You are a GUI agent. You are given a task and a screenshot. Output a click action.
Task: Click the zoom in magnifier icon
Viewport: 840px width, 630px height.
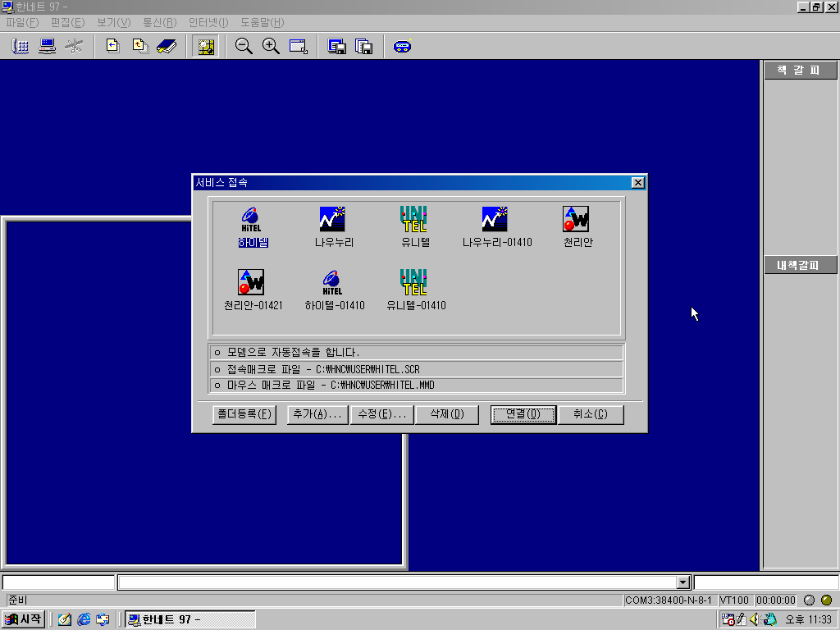tap(271, 46)
